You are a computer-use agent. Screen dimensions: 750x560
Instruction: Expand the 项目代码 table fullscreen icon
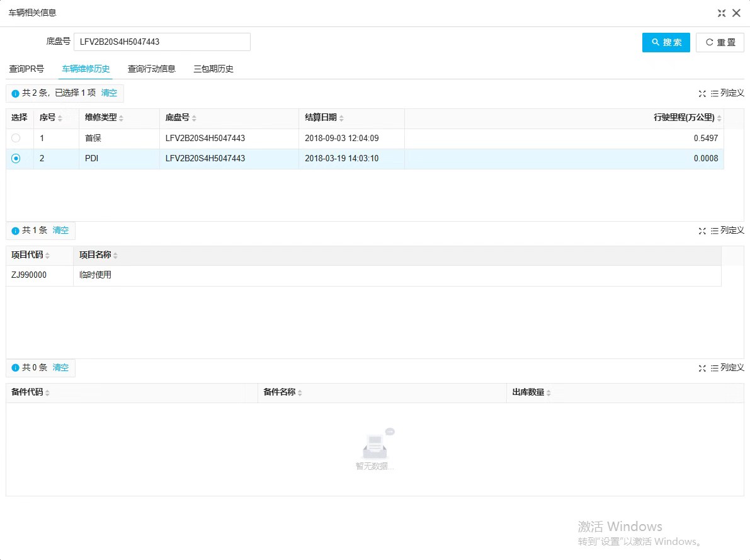pyautogui.click(x=702, y=231)
